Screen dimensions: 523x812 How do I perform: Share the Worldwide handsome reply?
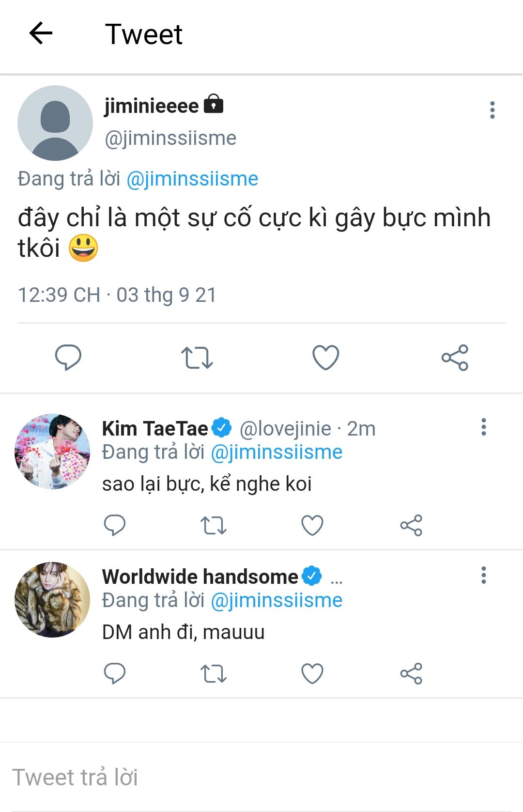click(x=411, y=673)
